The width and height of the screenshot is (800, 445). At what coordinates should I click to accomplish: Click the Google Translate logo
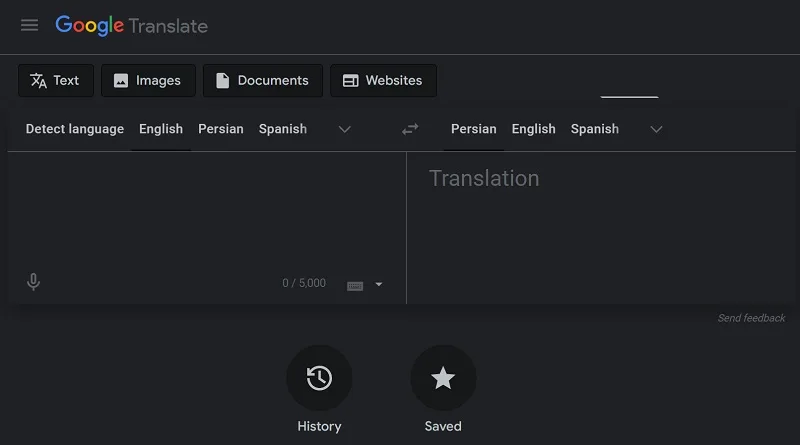[132, 26]
